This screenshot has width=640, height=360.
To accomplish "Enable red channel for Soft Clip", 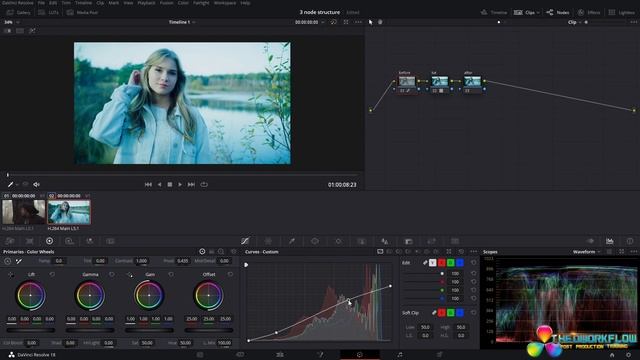I will click(x=442, y=313).
